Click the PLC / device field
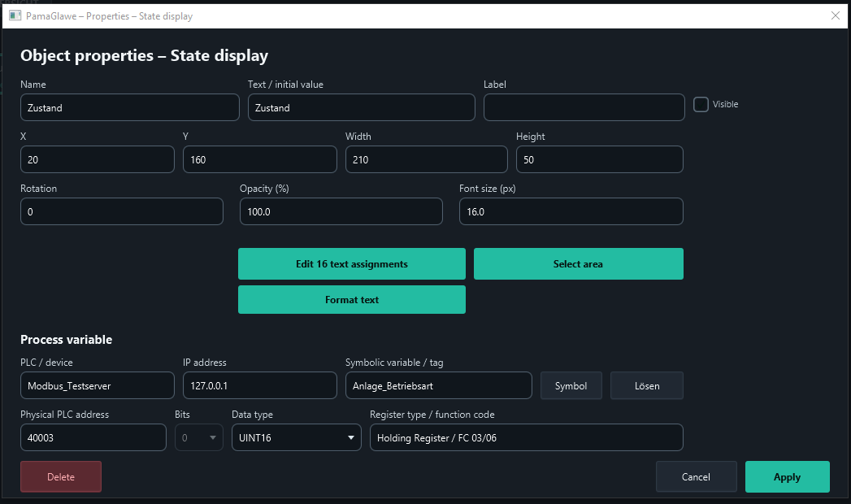Image resolution: width=851 pixels, height=504 pixels. pyautogui.click(x=98, y=386)
